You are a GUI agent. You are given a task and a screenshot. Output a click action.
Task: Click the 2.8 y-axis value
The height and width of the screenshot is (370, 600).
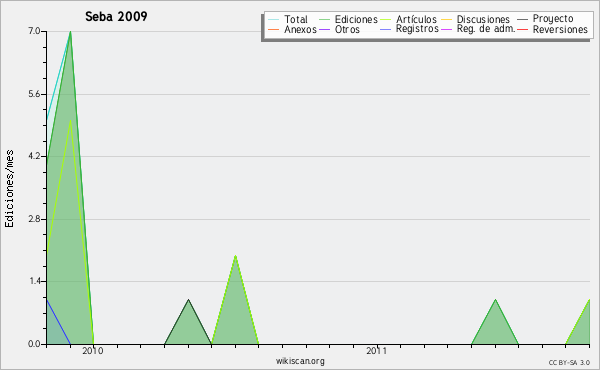(x=34, y=219)
